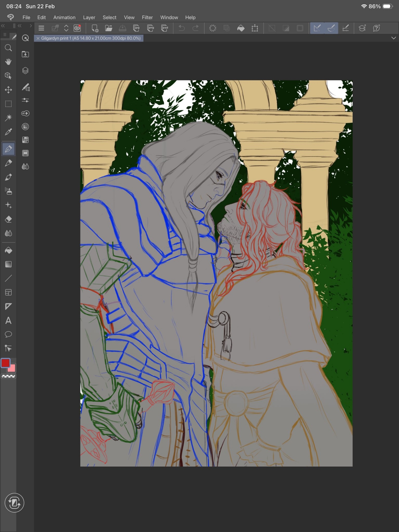Expand the canvas tab list chevron
Screen dimensions: 399x532
click(x=393, y=38)
